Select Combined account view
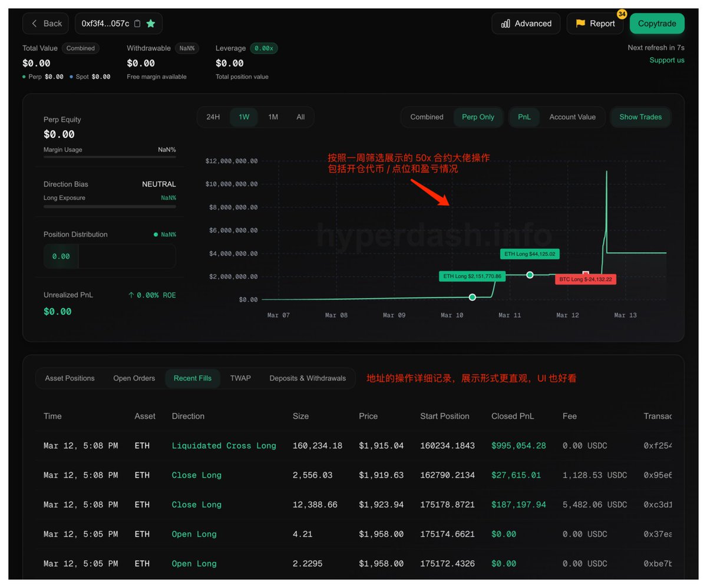This screenshot has height=588, width=707. click(427, 117)
